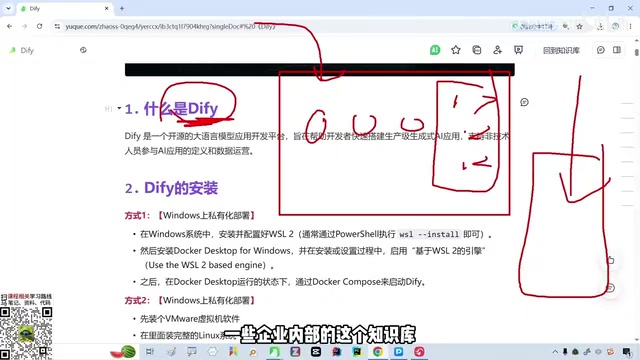This screenshot has width=640, height=360.
Task: Select the Dify browser tab
Action: coord(65,8)
